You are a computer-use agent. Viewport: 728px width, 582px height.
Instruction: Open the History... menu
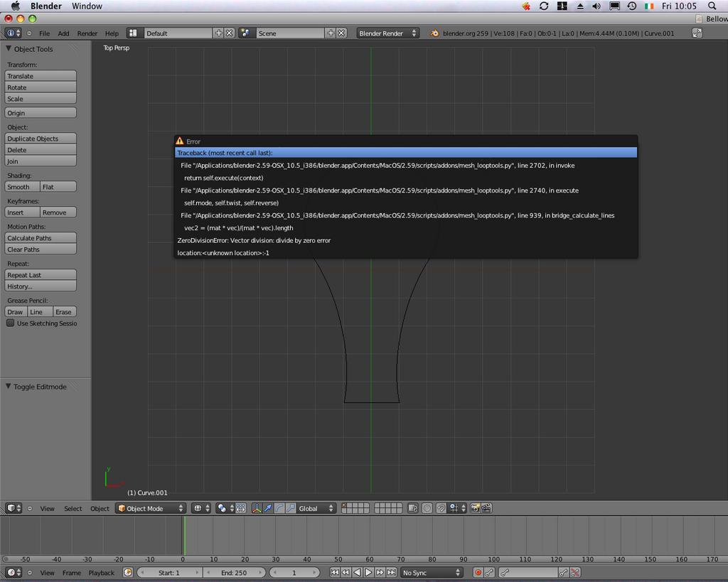click(x=41, y=286)
